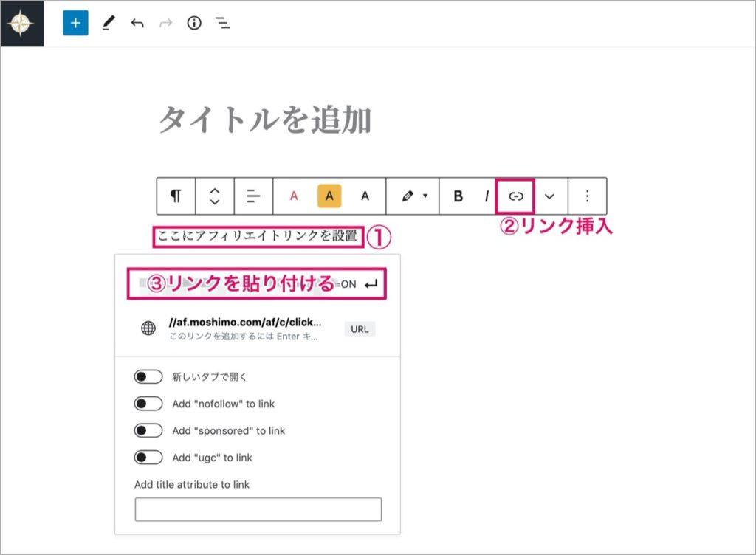Screen dimensions: 756x555
Task: Change block type via paragraph icon
Action: point(176,196)
